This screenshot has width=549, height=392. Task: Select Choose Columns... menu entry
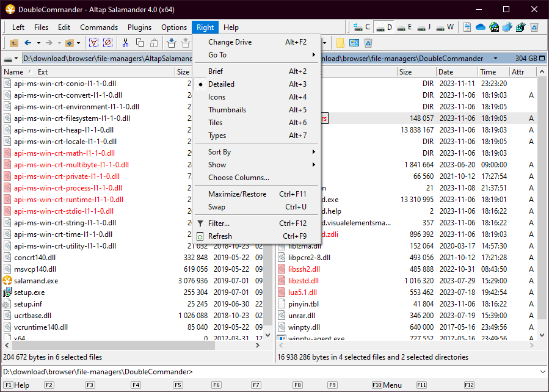(x=238, y=178)
